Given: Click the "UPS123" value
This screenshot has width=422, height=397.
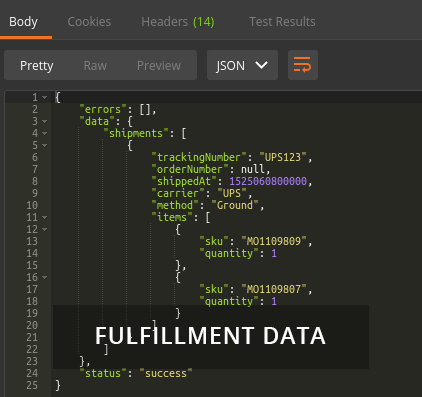Looking at the screenshot, I should pyautogui.click(x=283, y=157).
